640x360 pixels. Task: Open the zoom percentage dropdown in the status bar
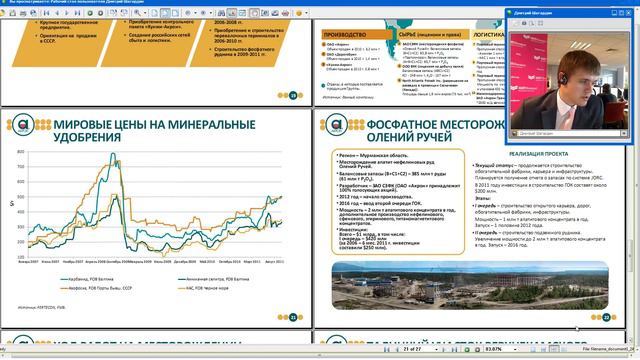pyautogui.click(x=516, y=349)
